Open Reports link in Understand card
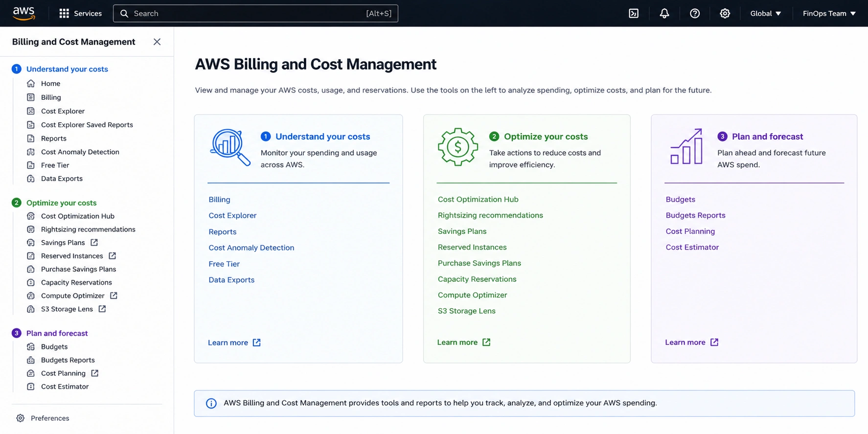Screen dimensions: 868x434 pos(222,232)
